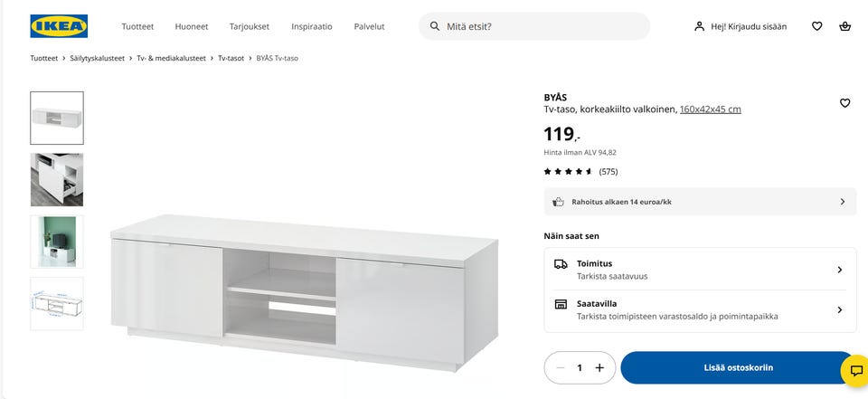Click the Mitä etsit? search field
Viewport: 868px width, 399px height.
coord(534,26)
